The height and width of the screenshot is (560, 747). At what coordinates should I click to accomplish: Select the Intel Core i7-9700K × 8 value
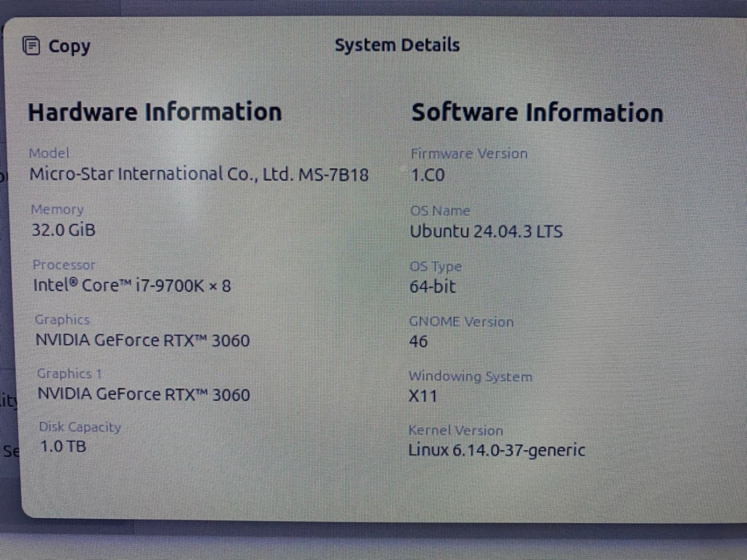(132, 285)
